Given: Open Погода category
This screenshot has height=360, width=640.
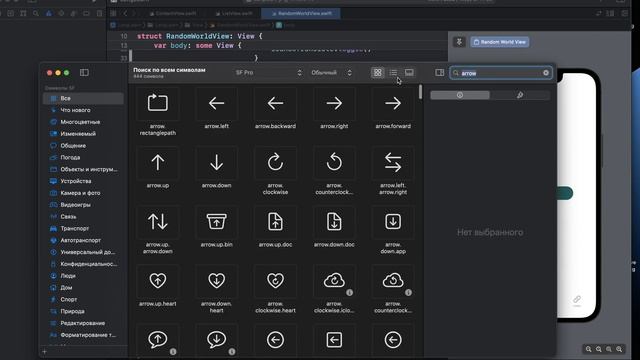Looking at the screenshot, I should (83, 158).
